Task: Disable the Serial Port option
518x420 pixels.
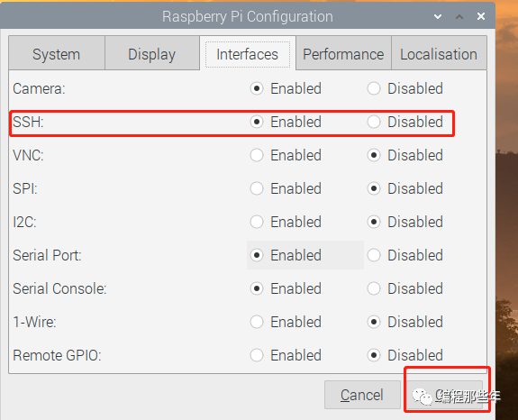Action: 374,255
